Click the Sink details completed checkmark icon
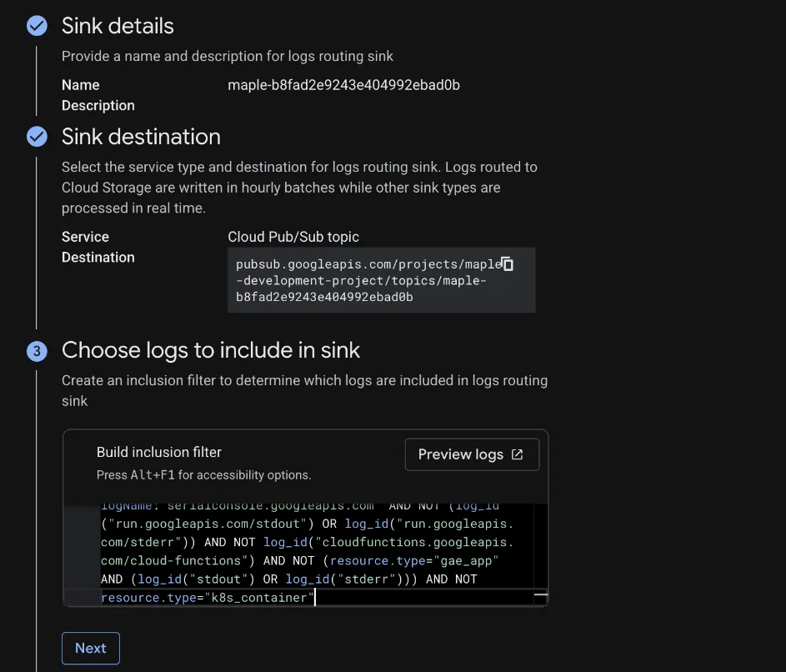 click(38, 26)
